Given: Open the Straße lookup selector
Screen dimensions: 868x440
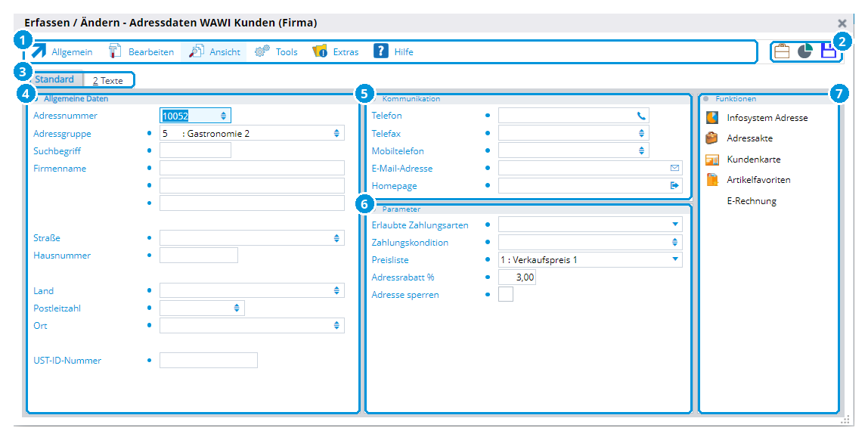Looking at the screenshot, I should (x=336, y=238).
